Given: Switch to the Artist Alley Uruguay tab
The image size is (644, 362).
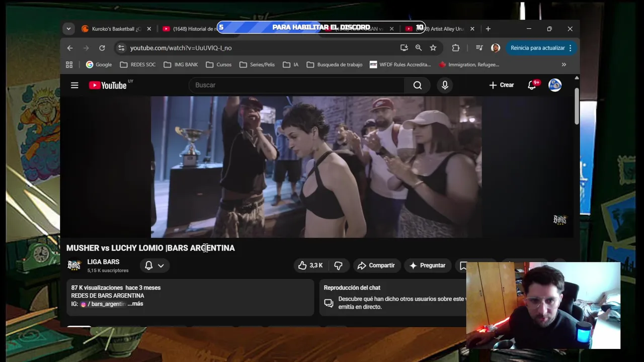Looking at the screenshot, I should pyautogui.click(x=440, y=29).
